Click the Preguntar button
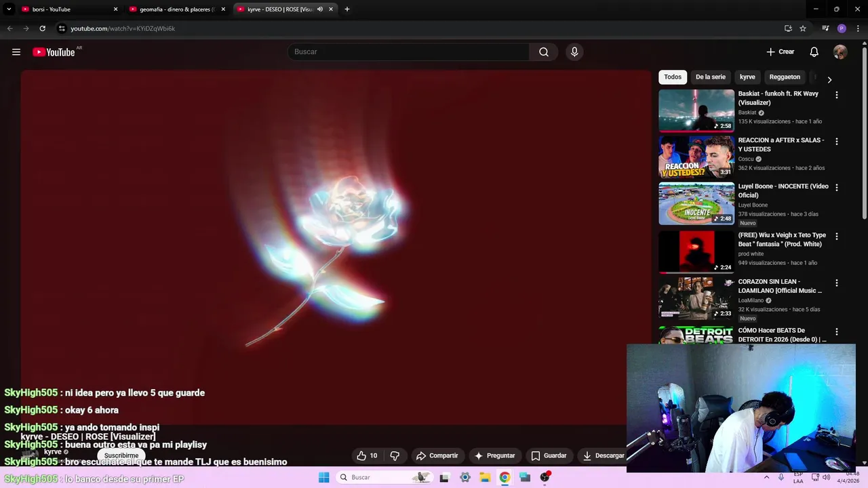Image resolution: width=868 pixels, height=488 pixels. [495, 455]
